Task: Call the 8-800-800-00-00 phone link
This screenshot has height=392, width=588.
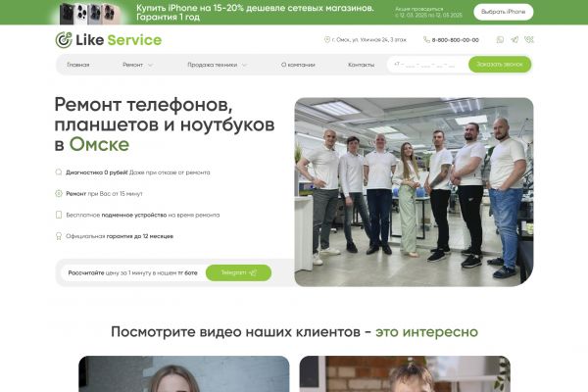Action: (456, 40)
